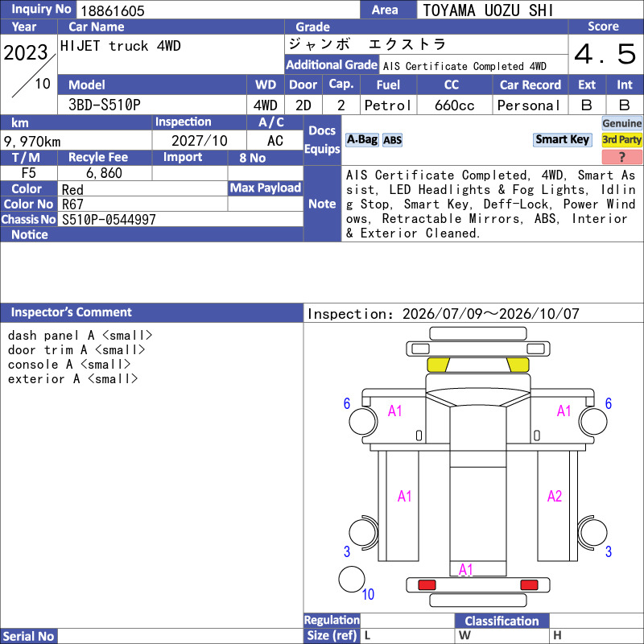Click the Genuine badge
This screenshot has height=644, width=644.
click(x=621, y=123)
